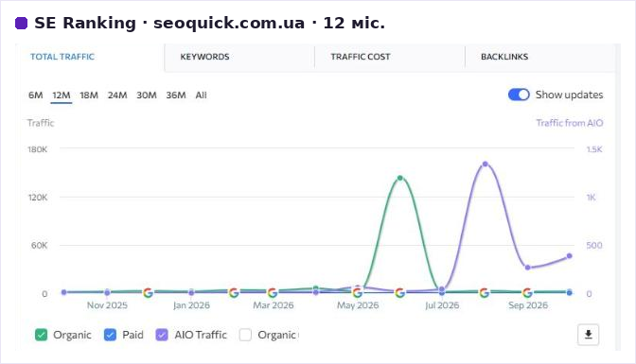The height and width of the screenshot is (364, 636).
Task: Click the AIO data point at Sep 2026
Action: click(528, 268)
